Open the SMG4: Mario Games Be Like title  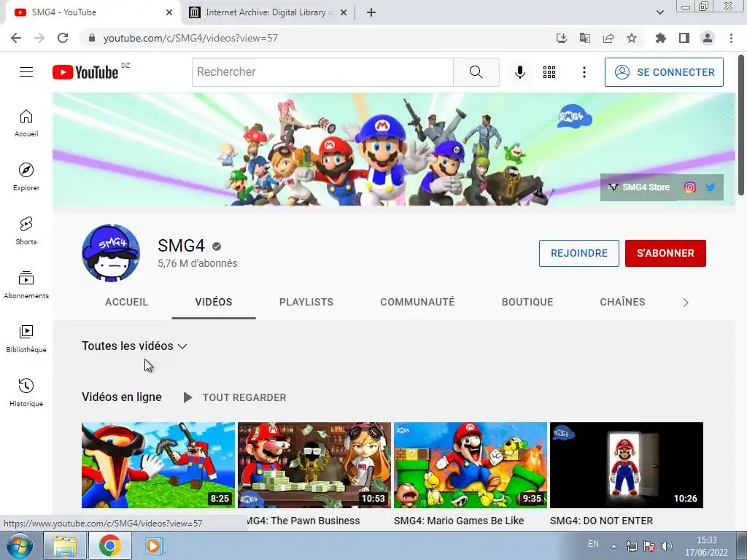(x=459, y=521)
